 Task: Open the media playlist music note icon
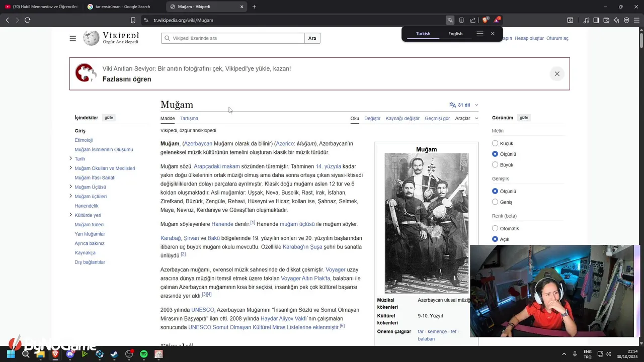(x=586, y=20)
